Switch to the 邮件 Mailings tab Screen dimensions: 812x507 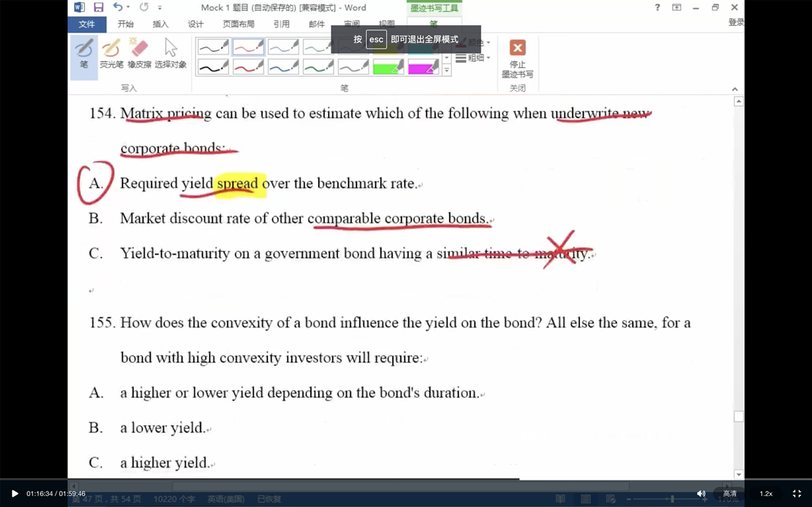tap(317, 24)
